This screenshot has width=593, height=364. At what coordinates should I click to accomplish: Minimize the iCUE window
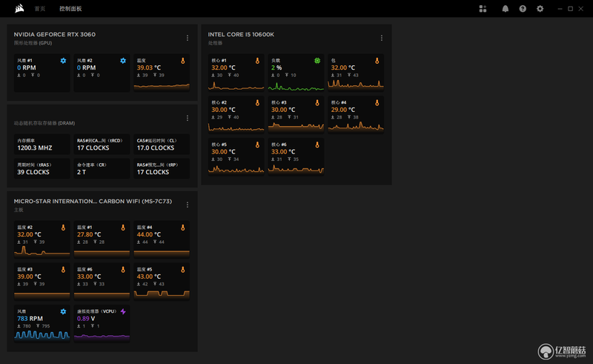[560, 9]
